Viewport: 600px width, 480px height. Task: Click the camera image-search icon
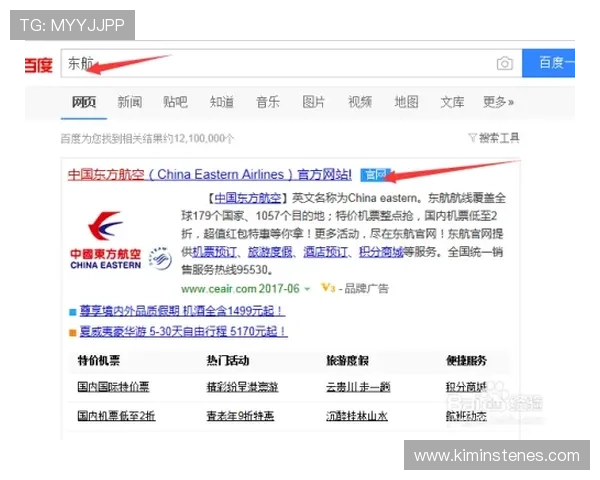tap(505, 63)
